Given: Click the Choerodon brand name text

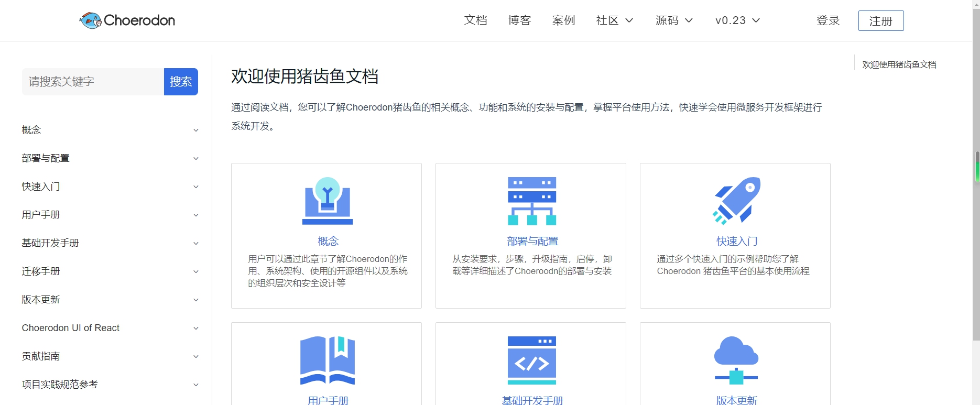Looking at the screenshot, I should tap(139, 20).
